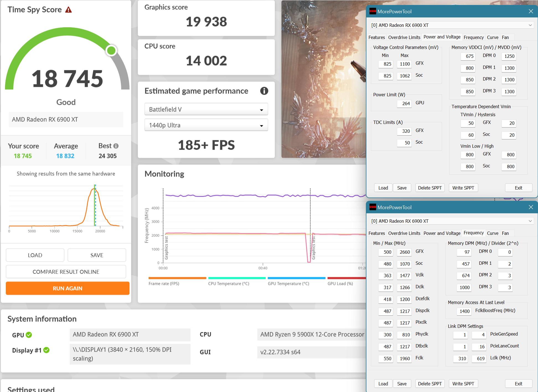Open the Battlefield V game dropdown

click(206, 109)
